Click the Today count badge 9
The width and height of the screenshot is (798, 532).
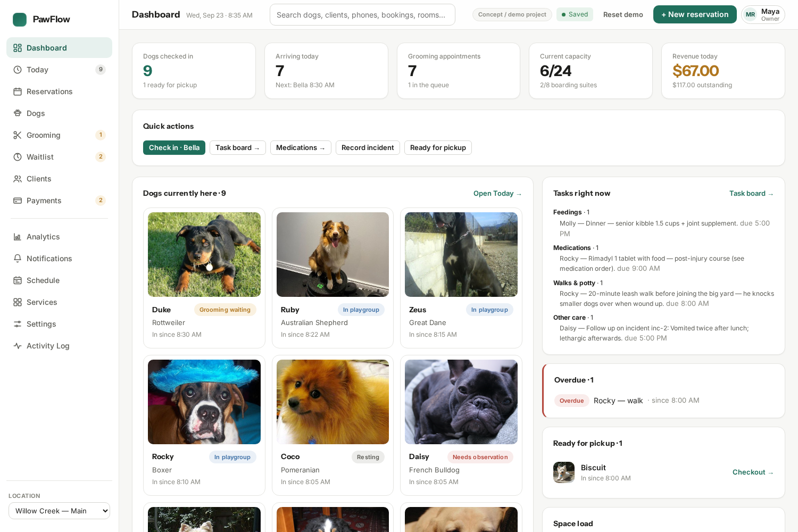[101, 70]
